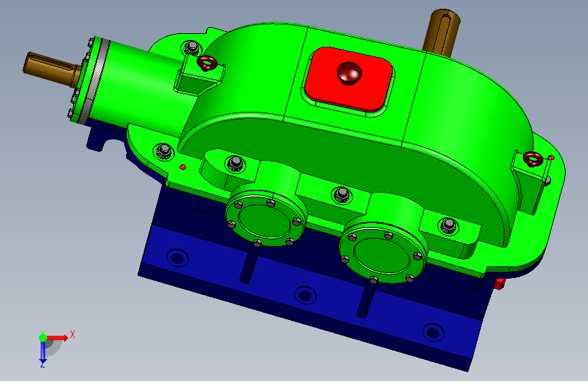Select the left round bearing end cap
Image resolution: width=588 pixels, height=381 pixels.
[x=266, y=218]
